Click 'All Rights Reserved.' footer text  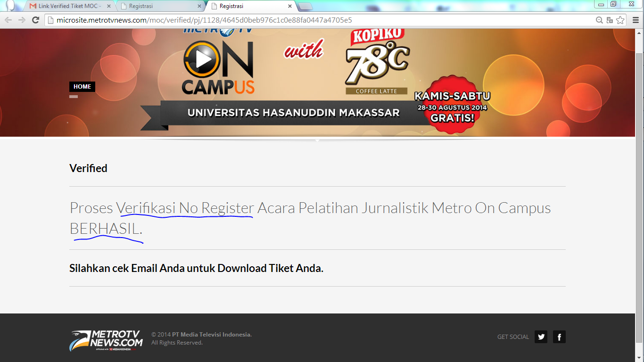click(177, 343)
